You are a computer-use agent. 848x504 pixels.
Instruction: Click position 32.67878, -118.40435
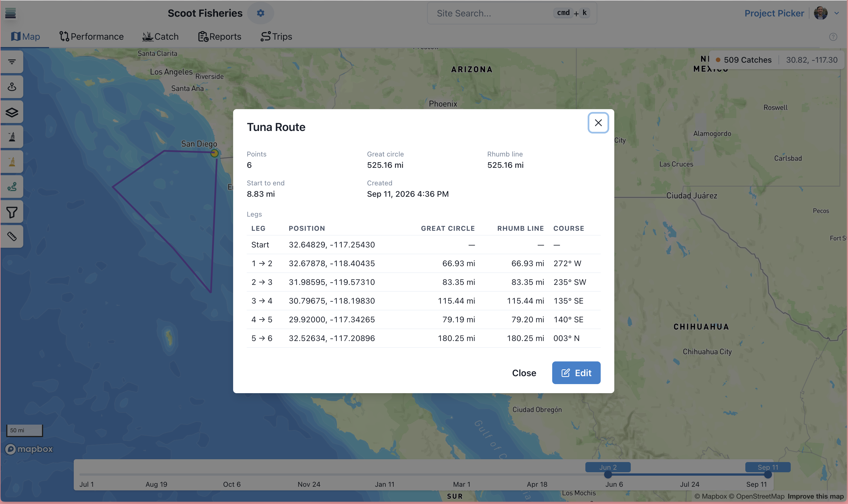[332, 264]
